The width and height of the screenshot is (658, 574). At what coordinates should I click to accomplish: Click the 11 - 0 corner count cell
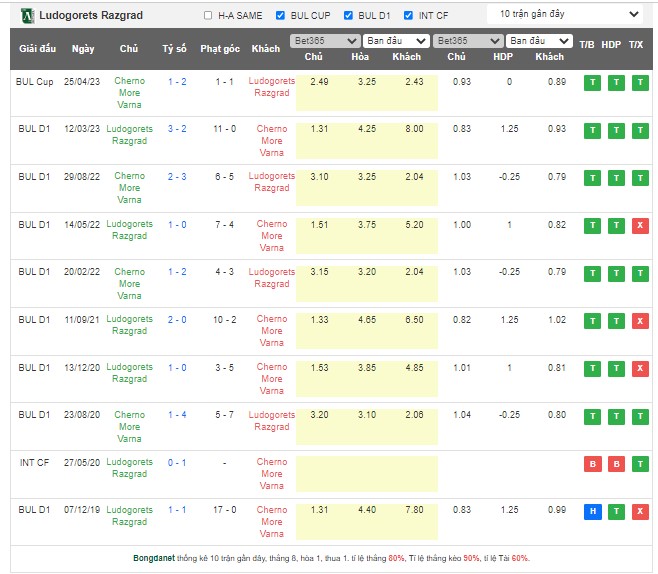[225, 129]
